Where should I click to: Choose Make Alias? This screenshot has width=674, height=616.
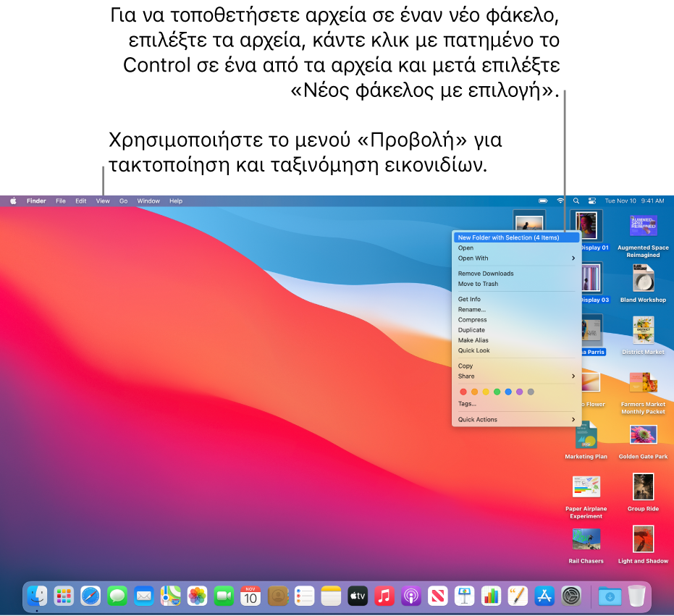(x=516, y=340)
